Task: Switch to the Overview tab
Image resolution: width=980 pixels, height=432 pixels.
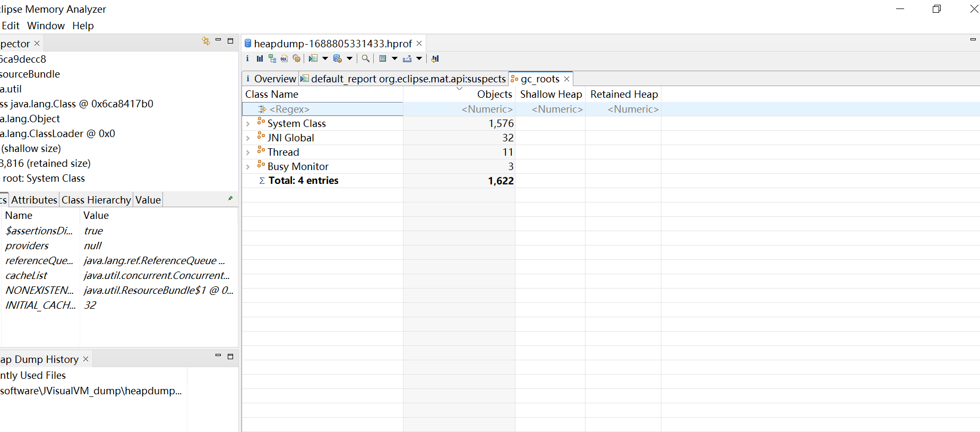Action: point(271,79)
